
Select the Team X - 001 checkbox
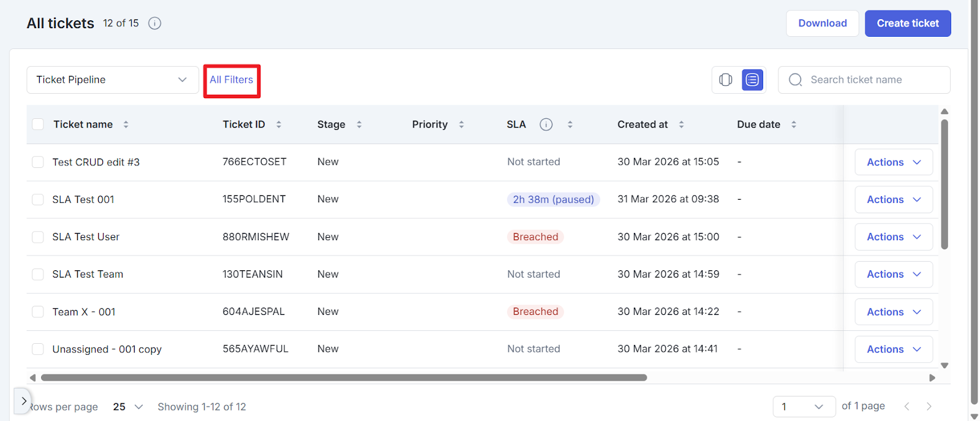pyautogui.click(x=38, y=312)
